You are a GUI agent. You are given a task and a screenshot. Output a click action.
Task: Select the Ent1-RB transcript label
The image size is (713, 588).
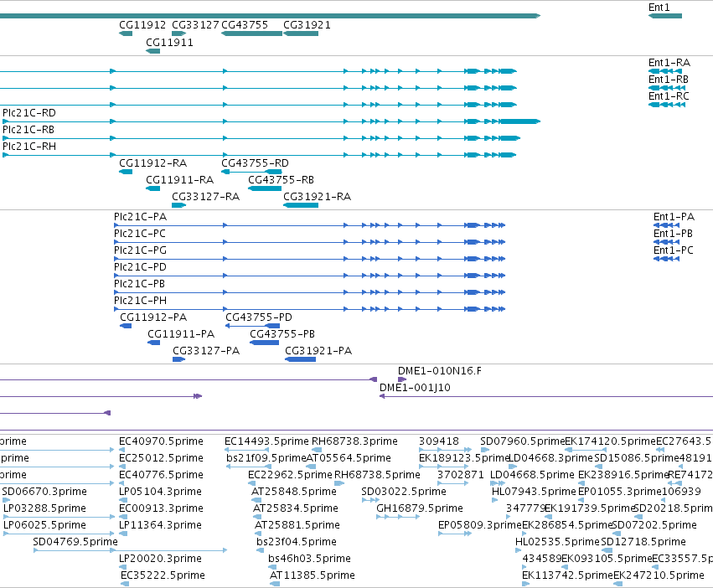point(669,80)
